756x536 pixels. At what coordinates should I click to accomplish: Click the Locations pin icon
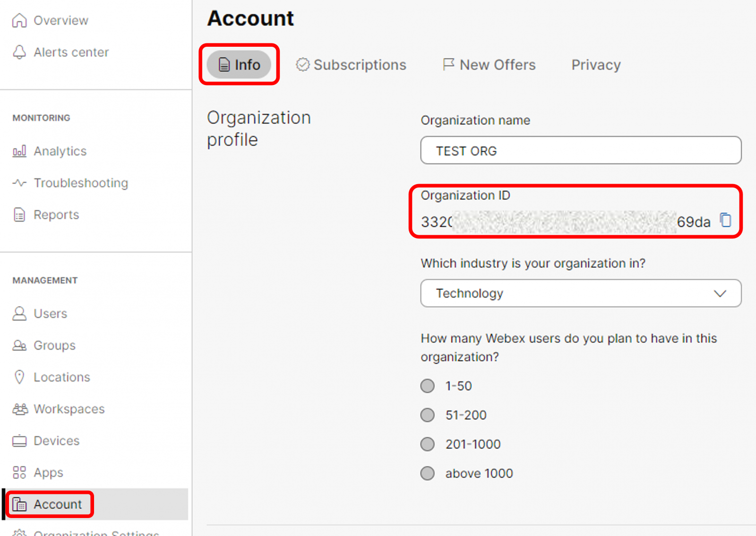tap(19, 377)
